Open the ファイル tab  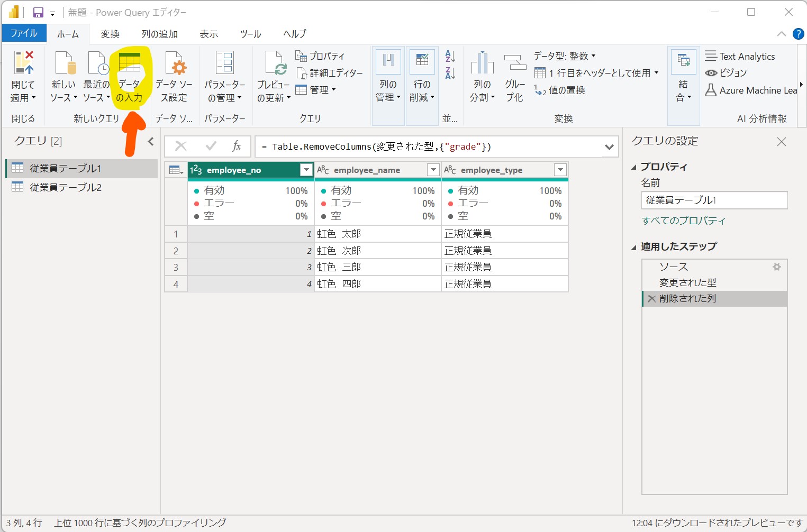24,33
